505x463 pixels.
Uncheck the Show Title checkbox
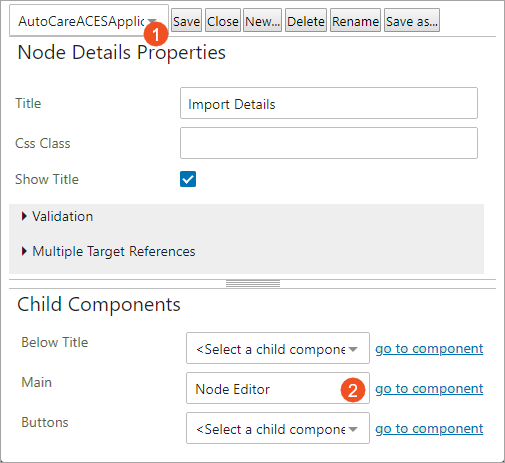tap(188, 179)
